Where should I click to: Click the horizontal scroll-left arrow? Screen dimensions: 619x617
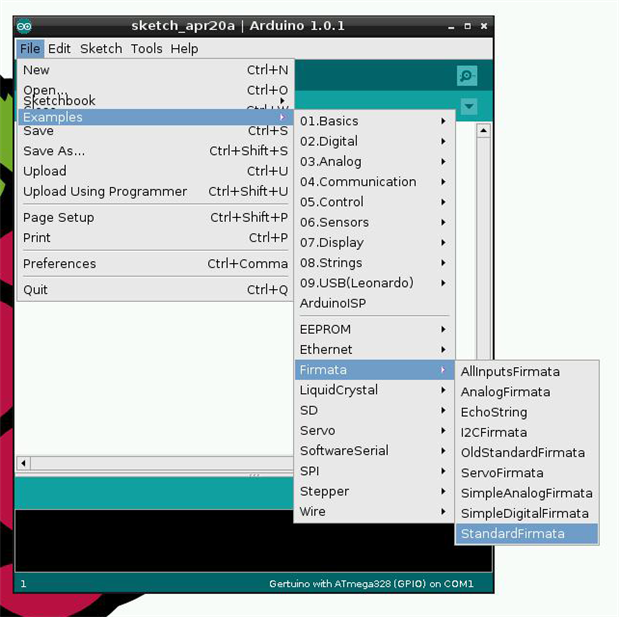[x=24, y=463]
